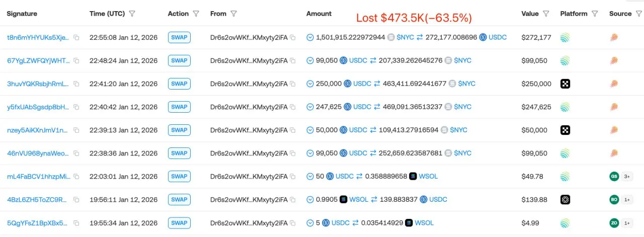The image size is (644, 237).
Task: Open transaction link y5fxUAbSgsdp8bH
Action: click(38, 107)
